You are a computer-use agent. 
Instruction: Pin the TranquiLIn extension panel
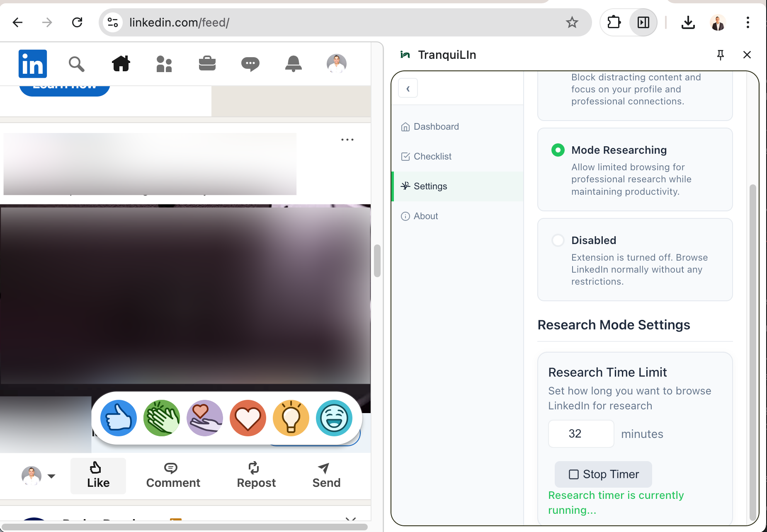[x=721, y=55]
